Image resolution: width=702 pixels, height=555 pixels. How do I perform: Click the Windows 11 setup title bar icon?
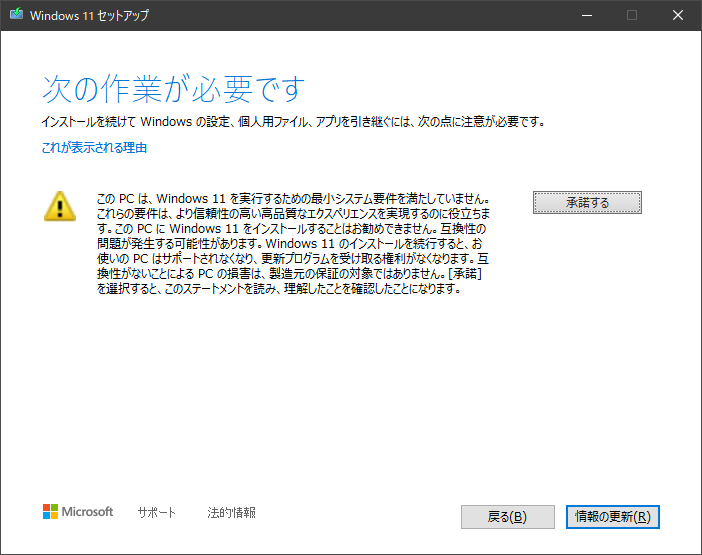point(16,14)
